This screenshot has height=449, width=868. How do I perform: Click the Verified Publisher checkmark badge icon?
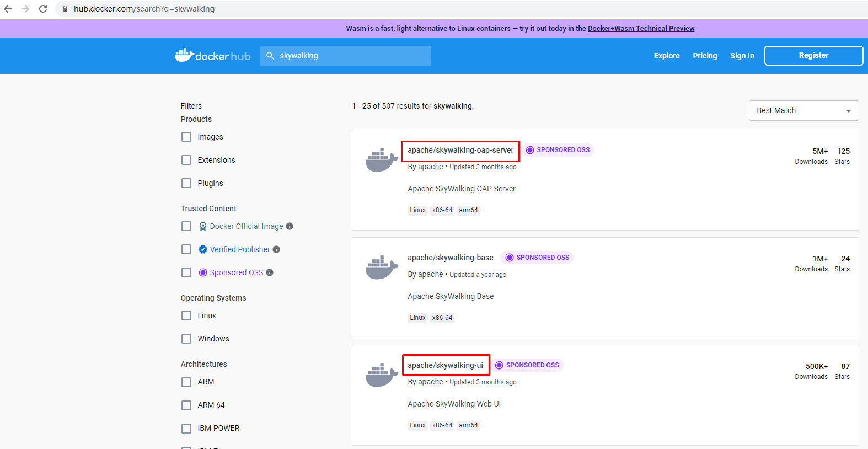[203, 249]
